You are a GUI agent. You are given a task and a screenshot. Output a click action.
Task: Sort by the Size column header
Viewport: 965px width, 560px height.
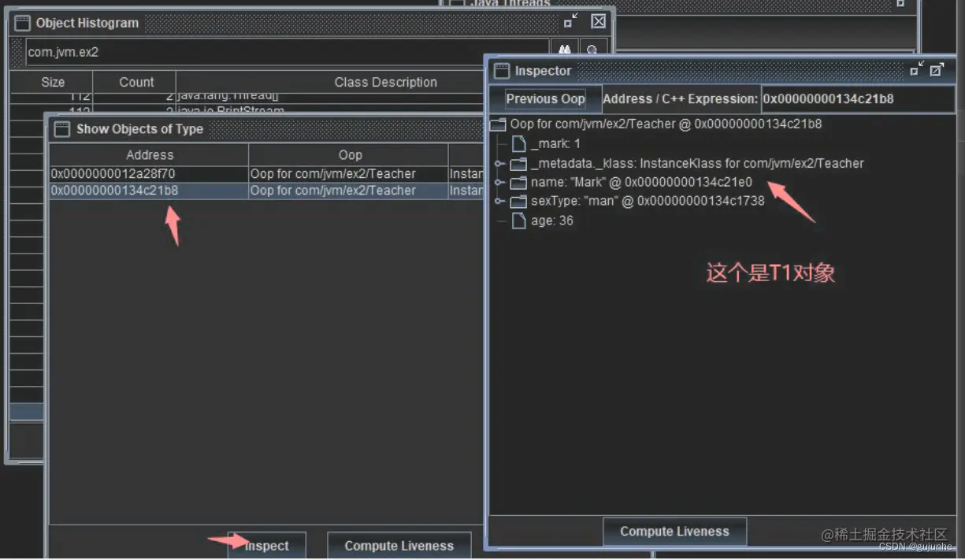[53, 82]
